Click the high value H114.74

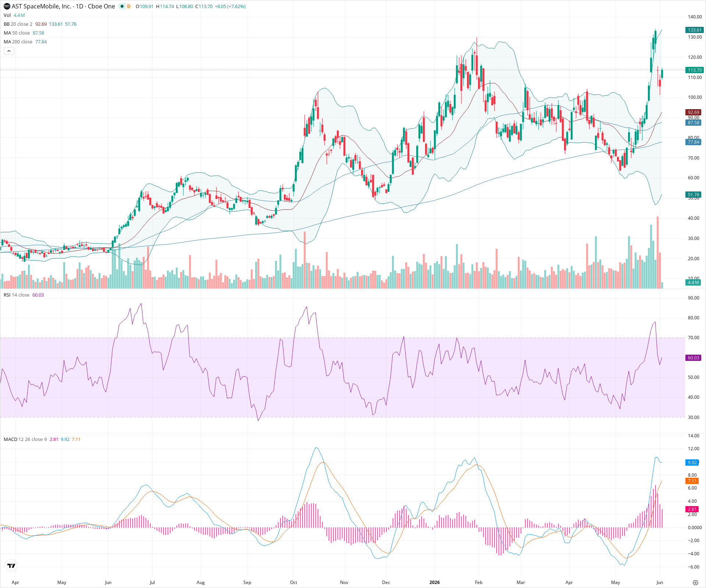165,6
